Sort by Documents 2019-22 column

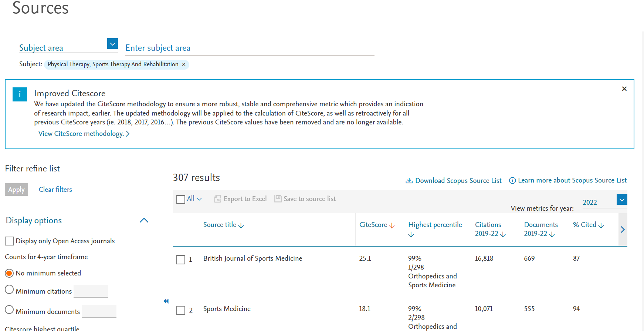pyautogui.click(x=540, y=229)
